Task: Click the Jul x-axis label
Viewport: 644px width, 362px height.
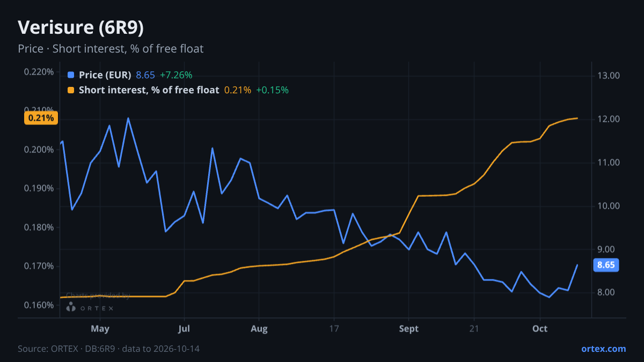Action: (184, 329)
